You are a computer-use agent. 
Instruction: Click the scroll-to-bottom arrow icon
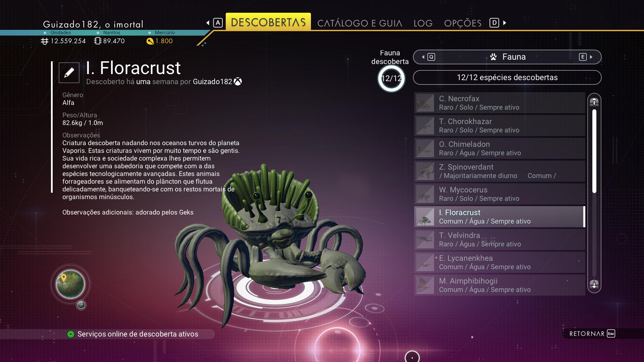pyautogui.click(x=594, y=284)
